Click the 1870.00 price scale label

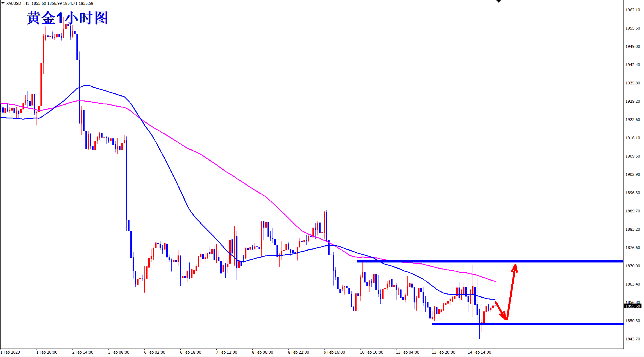(x=632, y=266)
